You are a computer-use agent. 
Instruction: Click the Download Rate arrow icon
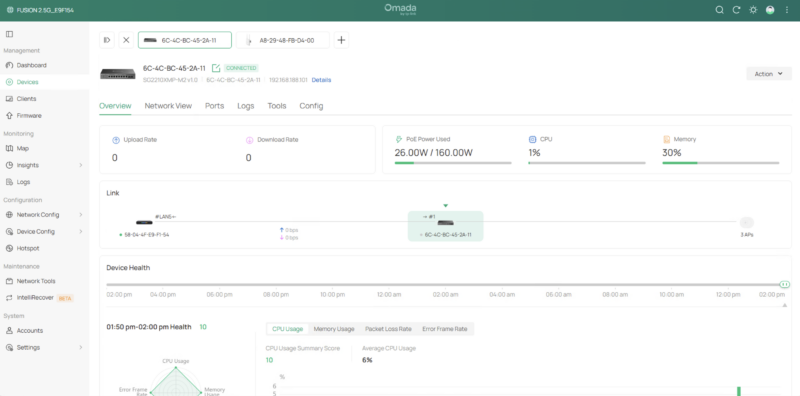[250, 140]
